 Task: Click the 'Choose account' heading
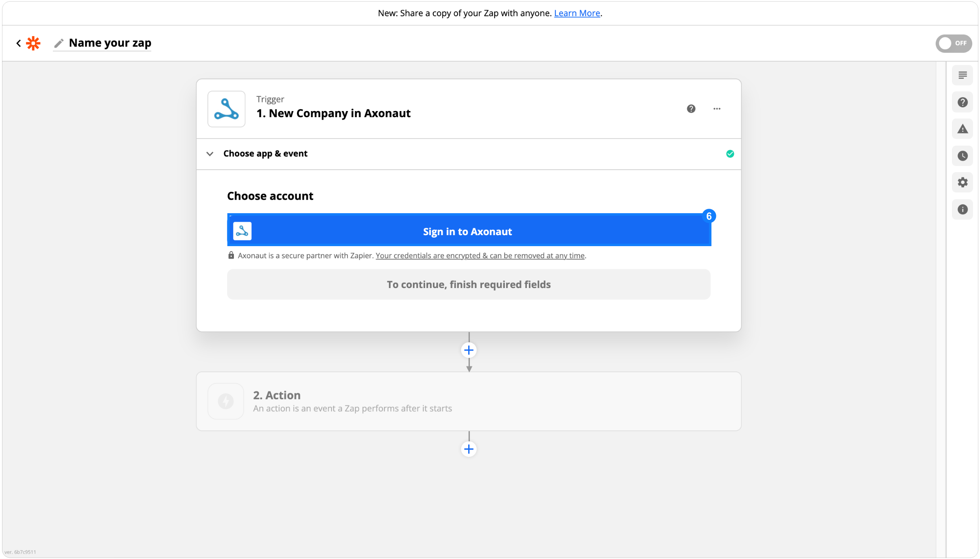pos(270,196)
